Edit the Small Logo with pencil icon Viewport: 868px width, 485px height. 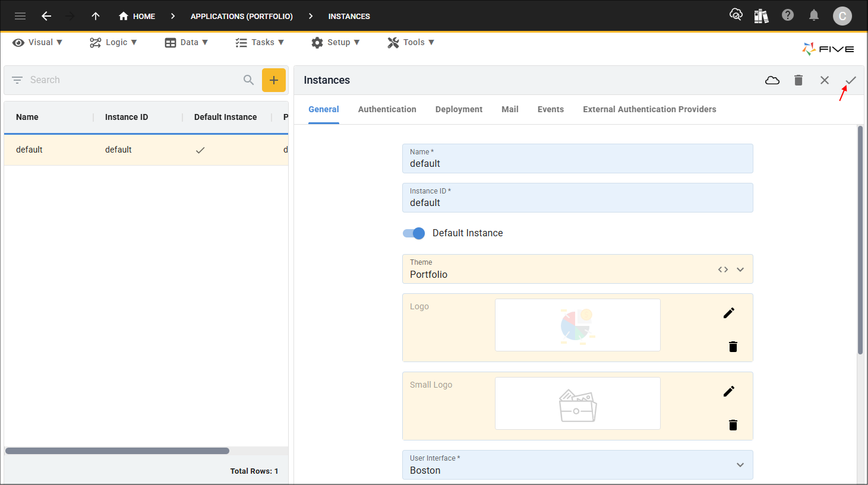(x=729, y=391)
